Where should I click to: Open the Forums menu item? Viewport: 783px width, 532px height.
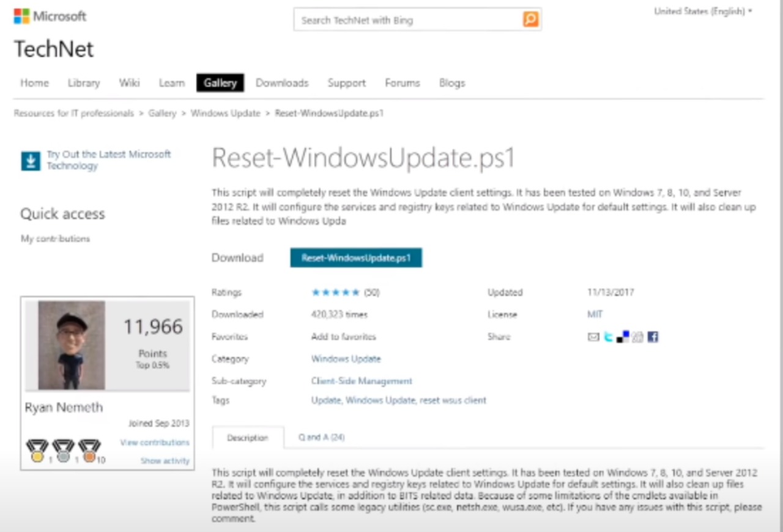click(x=403, y=83)
